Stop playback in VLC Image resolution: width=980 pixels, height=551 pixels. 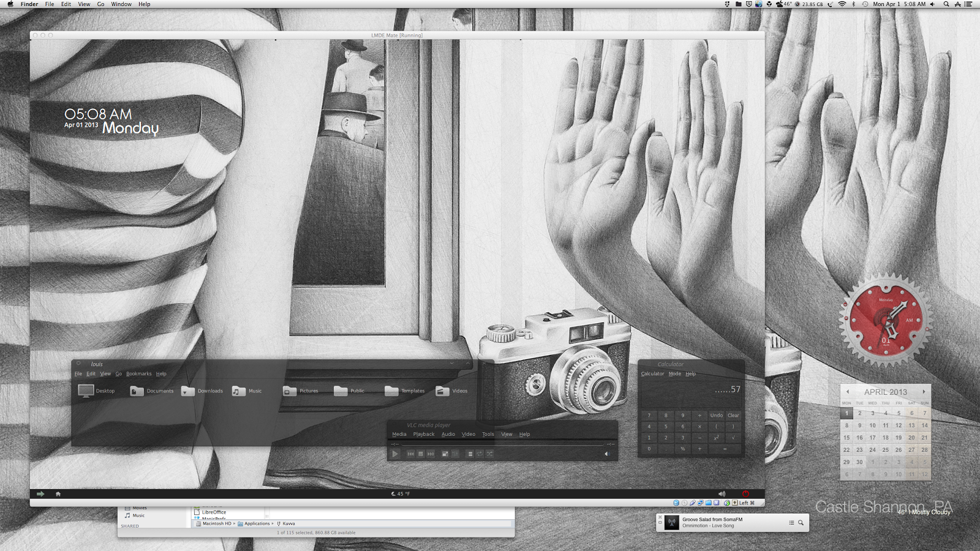421,454
